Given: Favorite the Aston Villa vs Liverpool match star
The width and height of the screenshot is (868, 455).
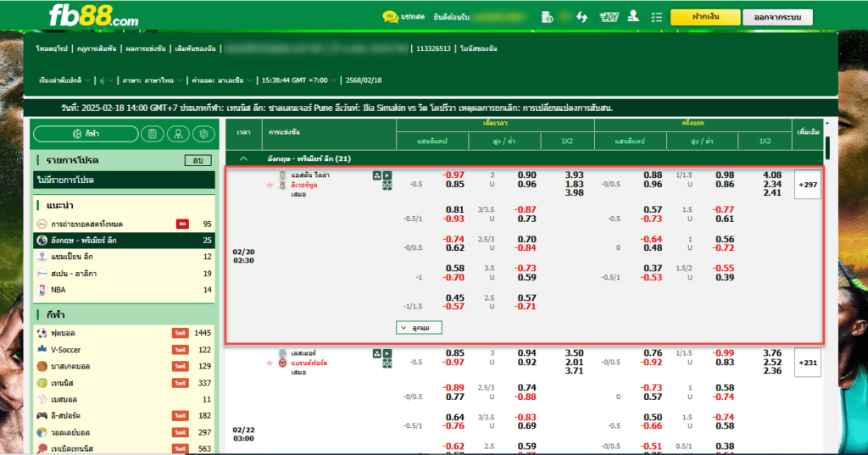Looking at the screenshot, I should 270,185.
